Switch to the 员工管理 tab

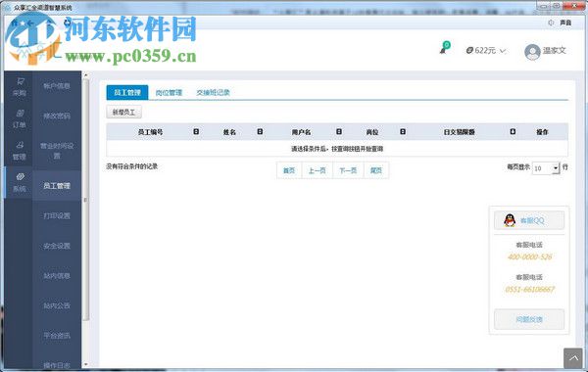[x=127, y=93]
